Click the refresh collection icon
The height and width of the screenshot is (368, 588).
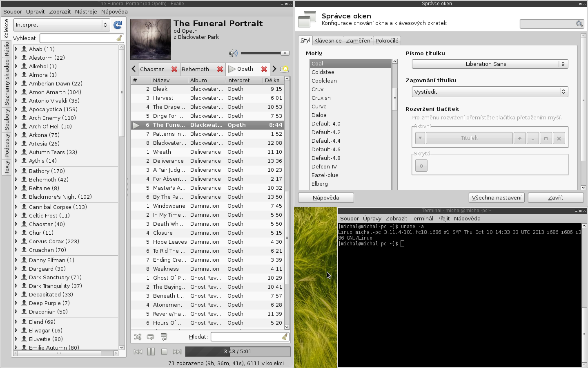[118, 25]
